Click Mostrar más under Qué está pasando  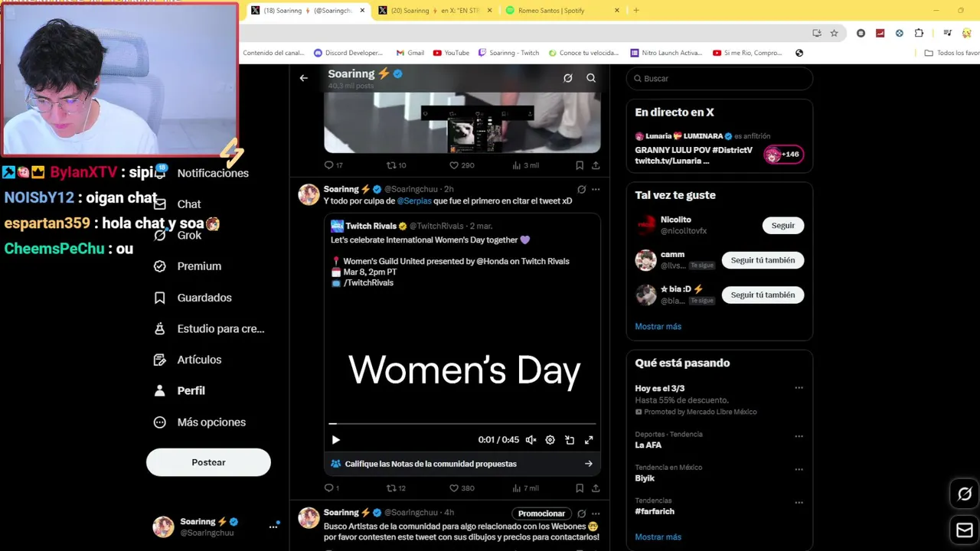click(x=658, y=537)
